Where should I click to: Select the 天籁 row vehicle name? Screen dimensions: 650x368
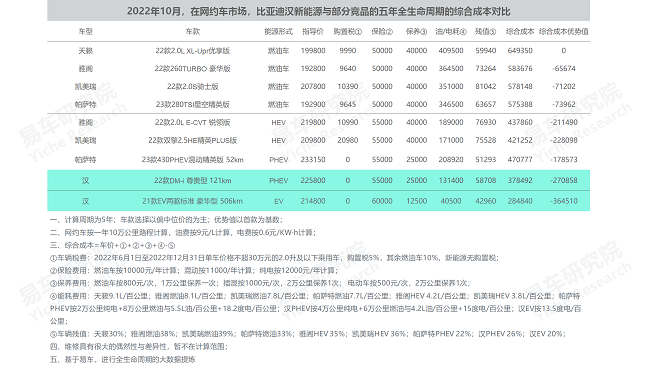[85, 51]
